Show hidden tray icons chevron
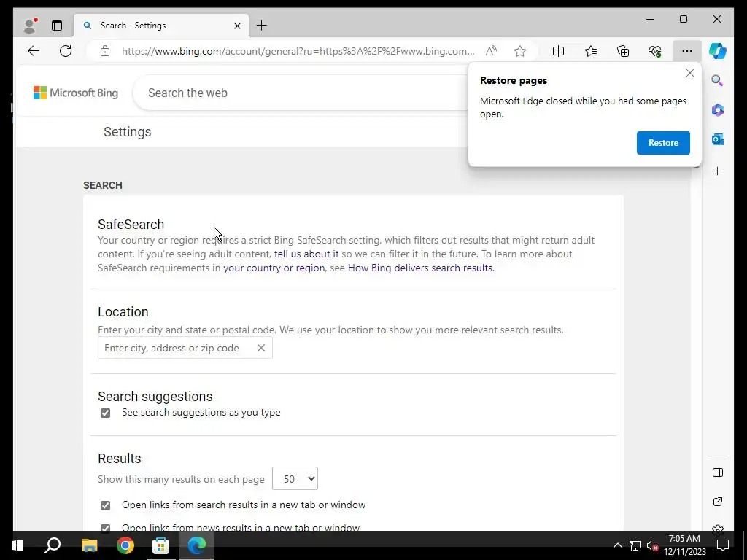747x560 pixels. click(x=617, y=545)
